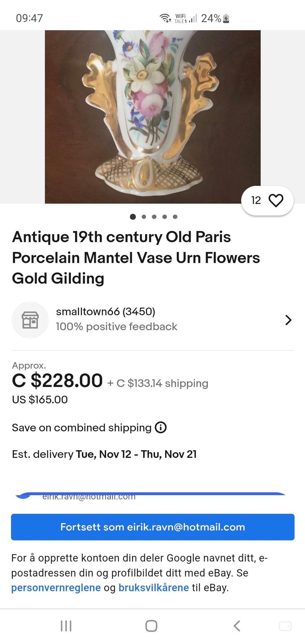Open personvernreglene privacy link

pyautogui.click(x=56, y=588)
